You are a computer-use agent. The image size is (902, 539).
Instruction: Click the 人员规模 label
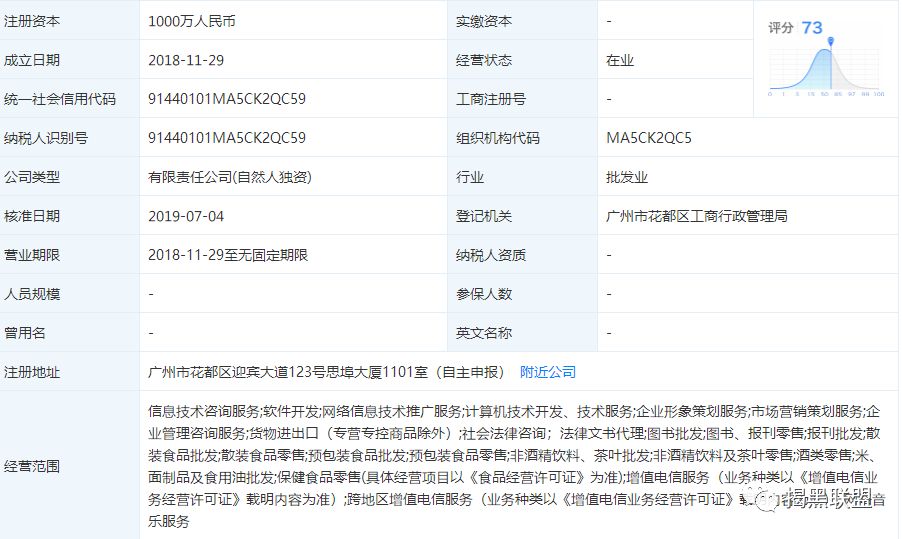(x=32, y=294)
